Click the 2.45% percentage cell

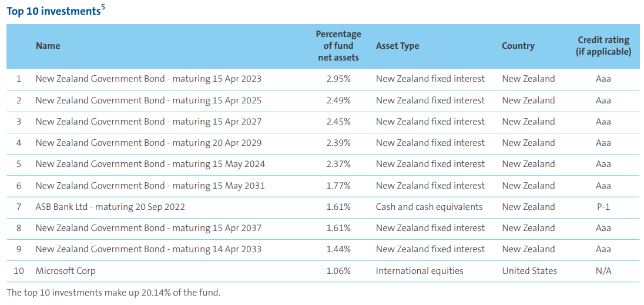(x=338, y=122)
